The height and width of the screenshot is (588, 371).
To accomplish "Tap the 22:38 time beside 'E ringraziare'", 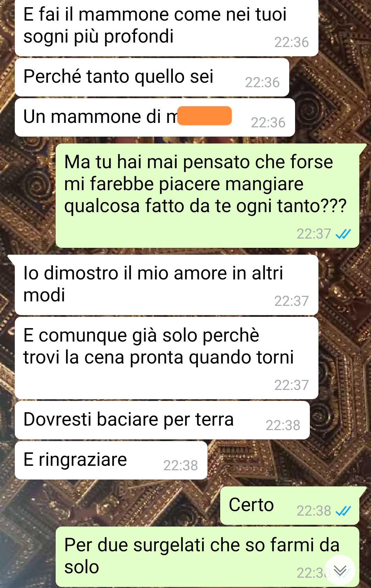I will (x=181, y=465).
